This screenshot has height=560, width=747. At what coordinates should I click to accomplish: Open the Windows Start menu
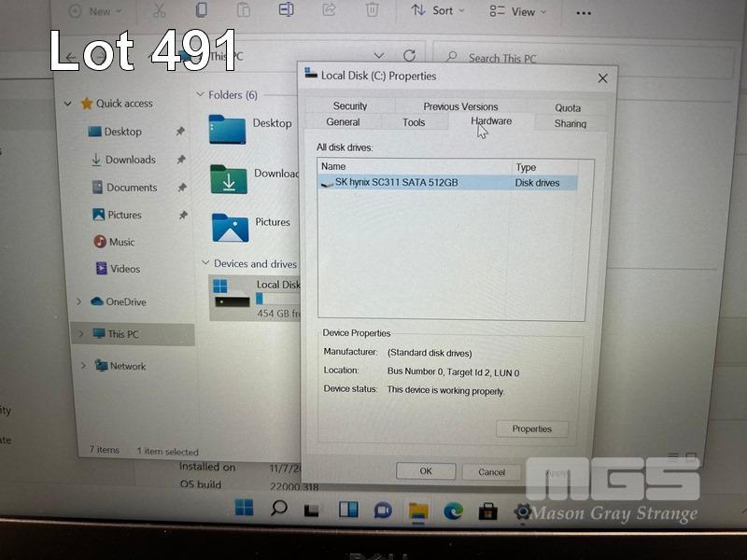click(244, 509)
